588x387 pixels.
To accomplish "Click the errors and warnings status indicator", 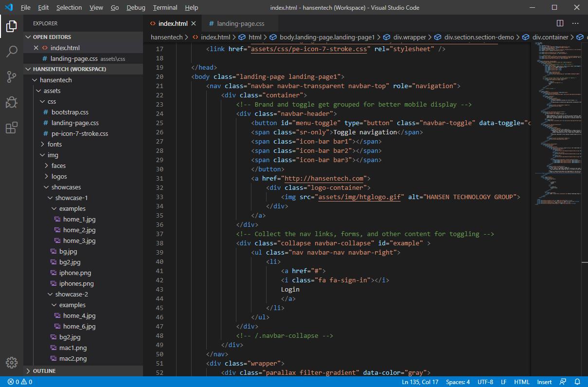I will coord(19,382).
